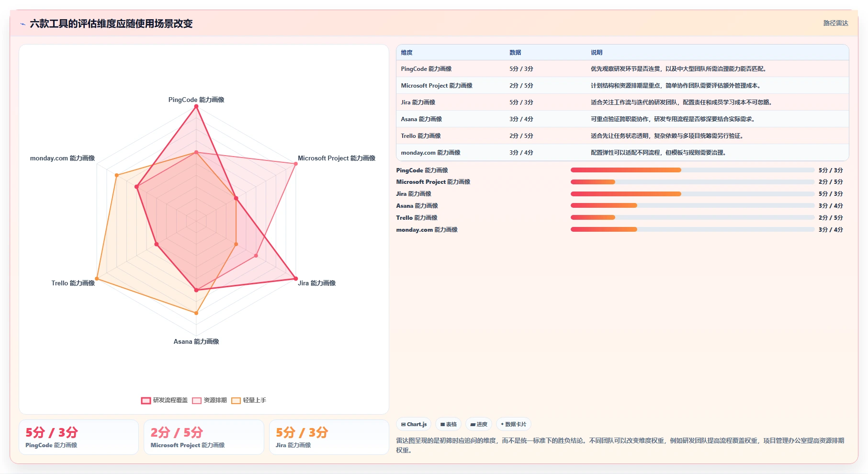
Task: Click the PingCode progress bar
Action: pyautogui.click(x=692, y=170)
